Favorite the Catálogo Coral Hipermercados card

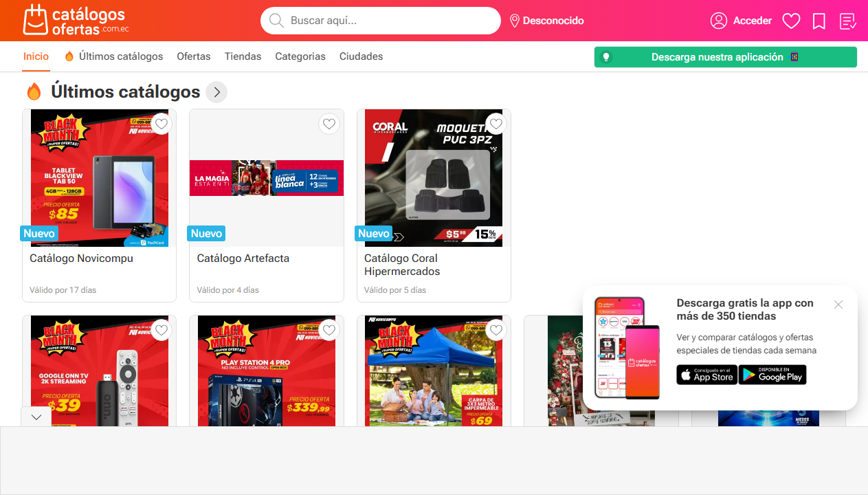coord(496,124)
